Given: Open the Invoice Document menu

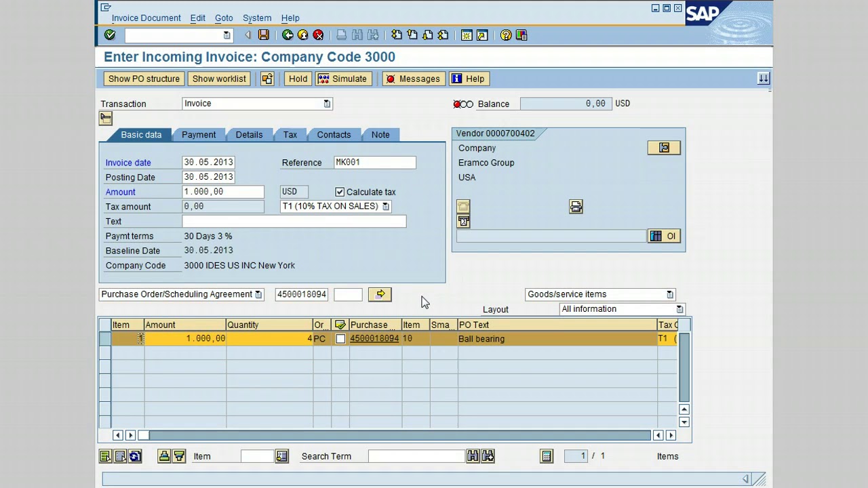Looking at the screenshot, I should pos(146,18).
